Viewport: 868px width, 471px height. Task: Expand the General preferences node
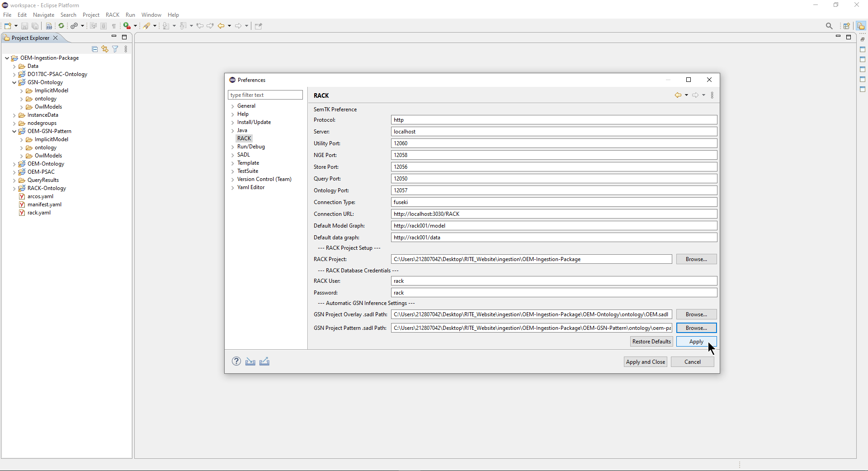tap(233, 106)
